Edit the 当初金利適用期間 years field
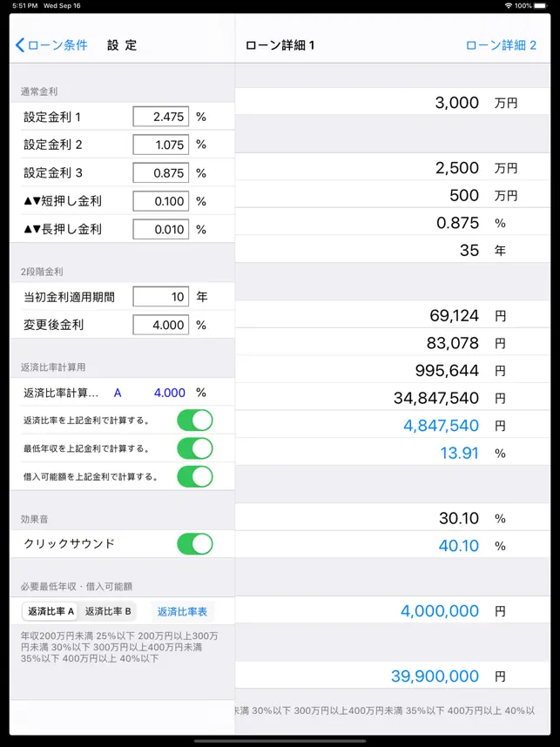Viewport: 560px width, 747px height. pos(160,297)
